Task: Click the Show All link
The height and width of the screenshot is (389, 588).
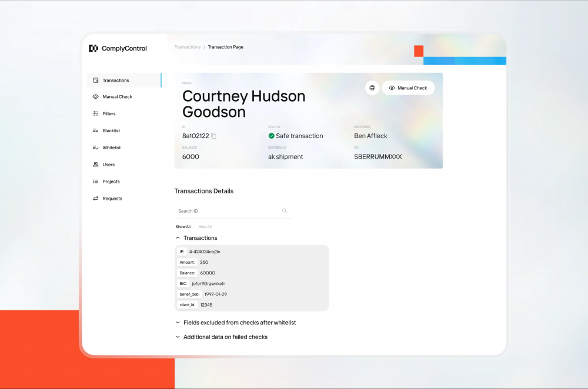Action: 183,227
